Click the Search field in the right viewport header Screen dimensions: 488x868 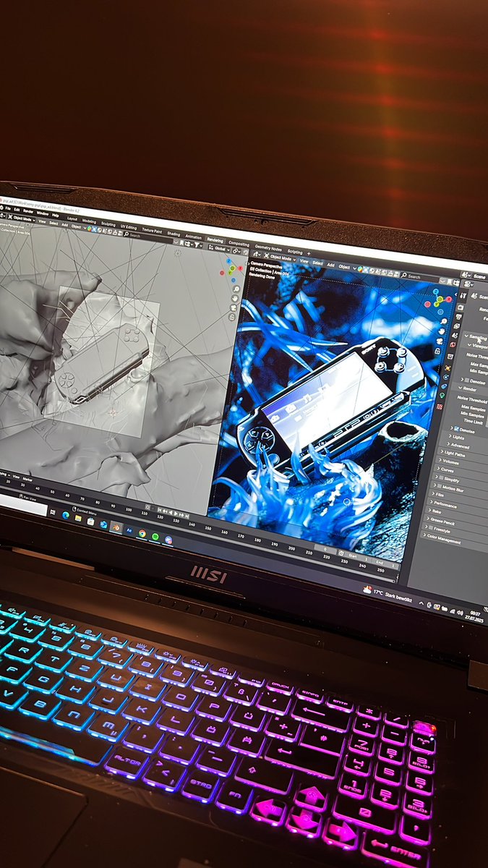point(419,276)
